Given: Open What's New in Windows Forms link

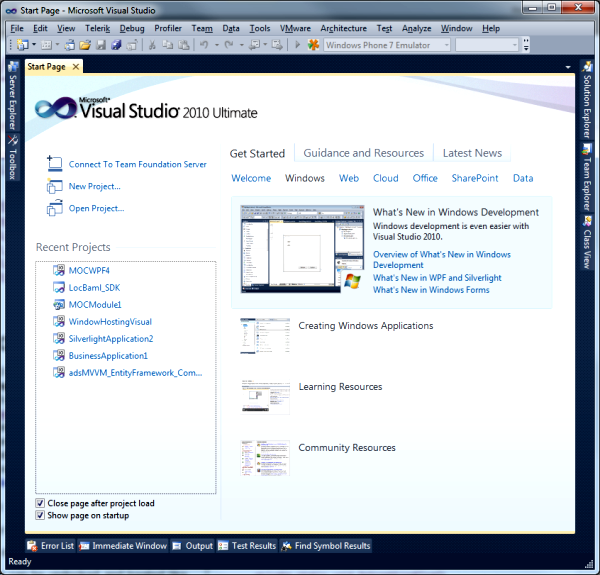Looking at the screenshot, I should pyautogui.click(x=431, y=290).
